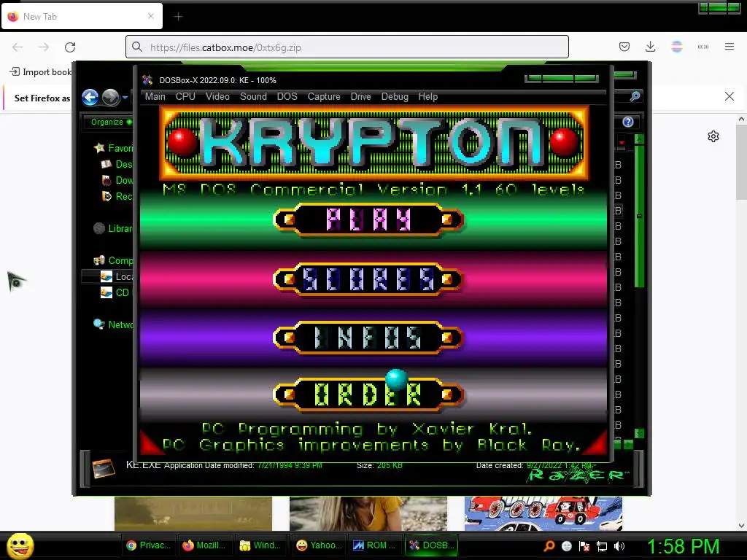Click the INFOS button in Krypton
This screenshot has width=747, height=560.
[x=368, y=338]
